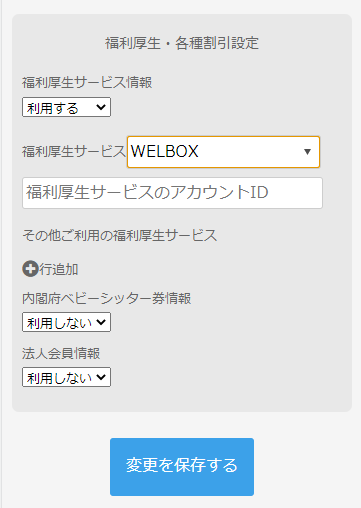Click the 利用する text in the first select
Image resolution: width=361 pixels, height=508 pixels.
tap(53, 108)
